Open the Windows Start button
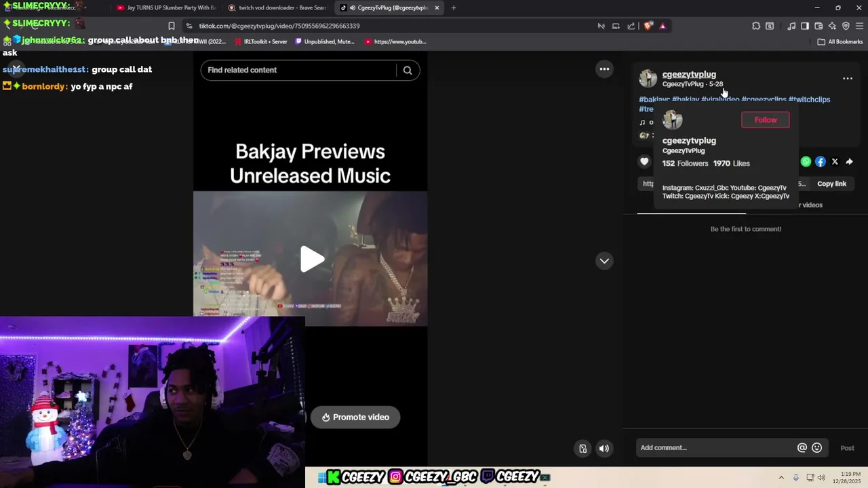The image size is (868, 488). click(x=322, y=477)
